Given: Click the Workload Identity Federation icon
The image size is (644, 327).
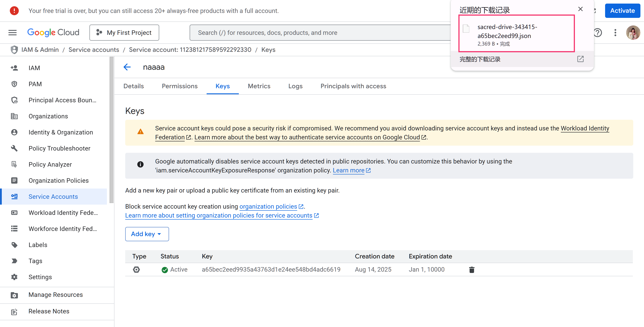Looking at the screenshot, I should click(x=14, y=213).
